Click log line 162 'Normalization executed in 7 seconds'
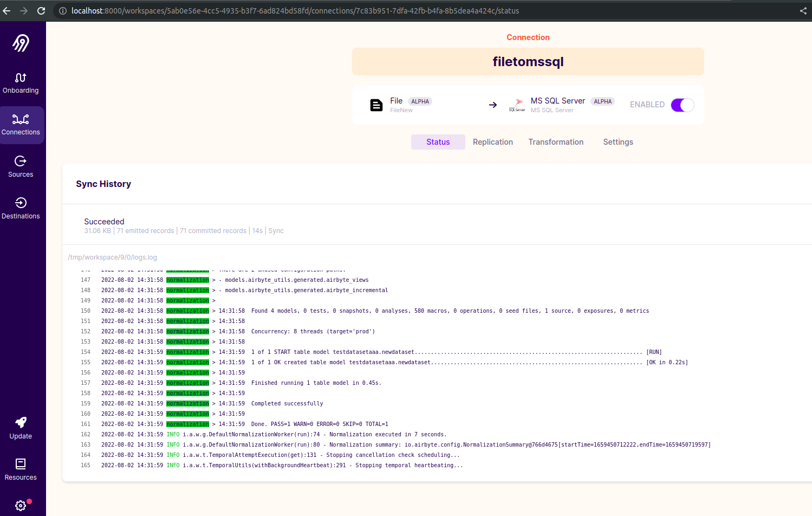The width and height of the screenshot is (812, 516). [x=388, y=435]
